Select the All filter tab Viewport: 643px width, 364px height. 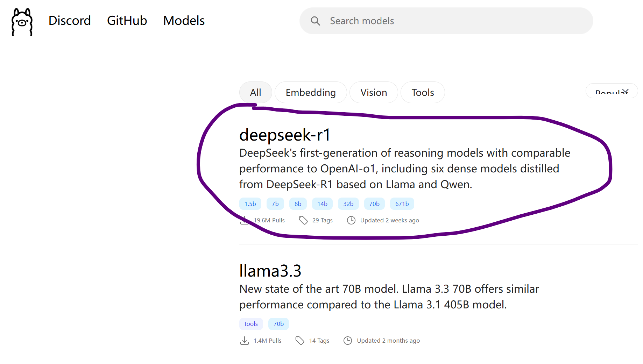click(x=255, y=93)
